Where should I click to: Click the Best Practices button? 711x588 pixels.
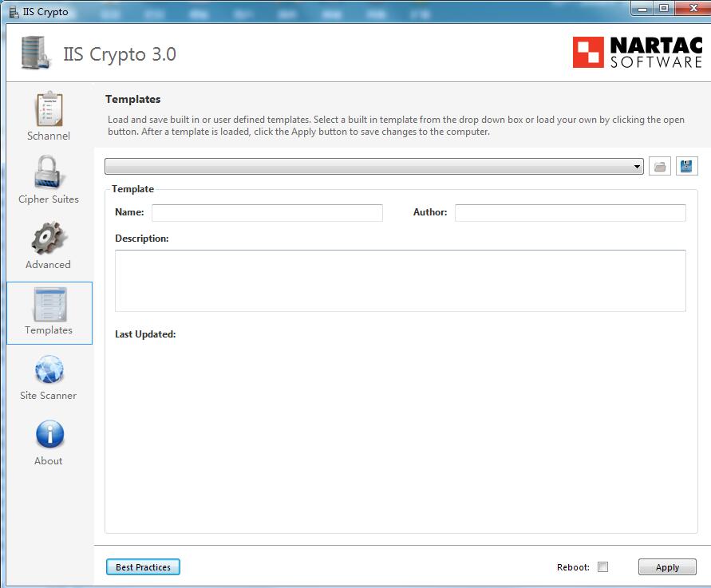[143, 566]
